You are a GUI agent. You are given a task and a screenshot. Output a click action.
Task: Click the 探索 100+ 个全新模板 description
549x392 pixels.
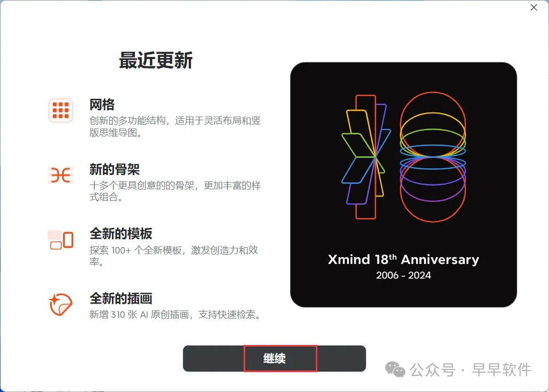click(174, 256)
